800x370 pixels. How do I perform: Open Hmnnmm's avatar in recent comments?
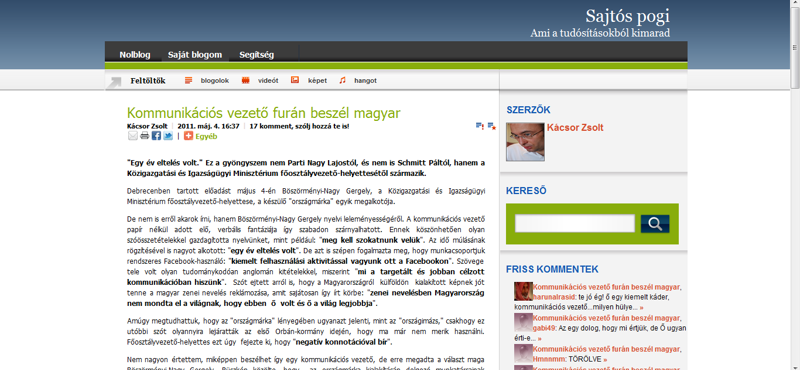pos(523,354)
